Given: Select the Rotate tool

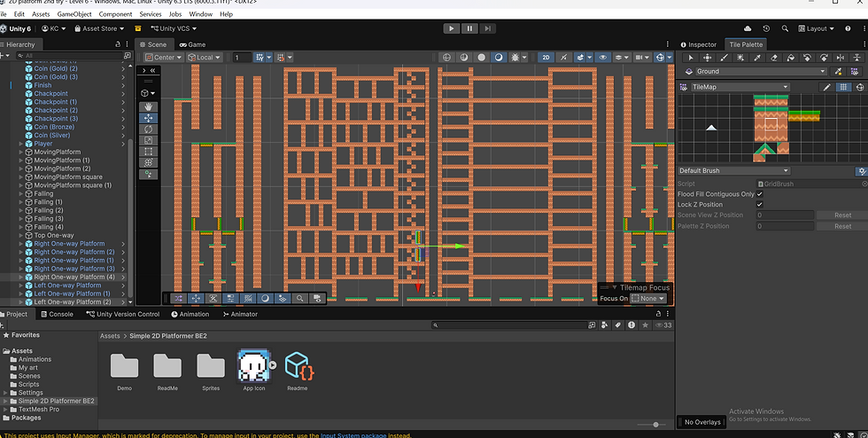Looking at the screenshot, I should (x=149, y=129).
